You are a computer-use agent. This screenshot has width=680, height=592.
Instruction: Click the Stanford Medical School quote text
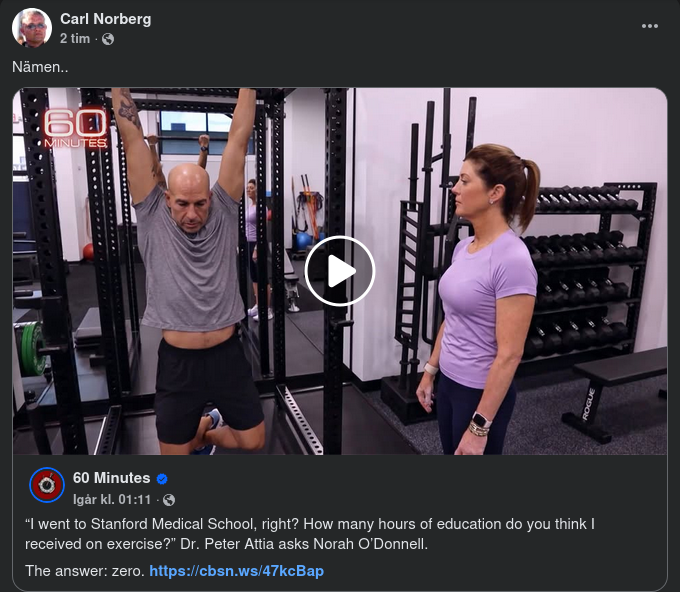310,534
